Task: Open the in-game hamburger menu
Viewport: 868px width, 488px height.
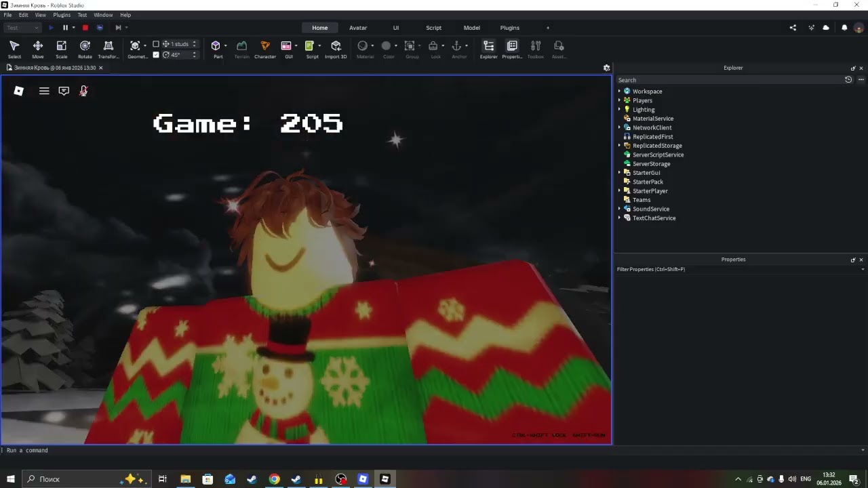Action: [x=44, y=91]
